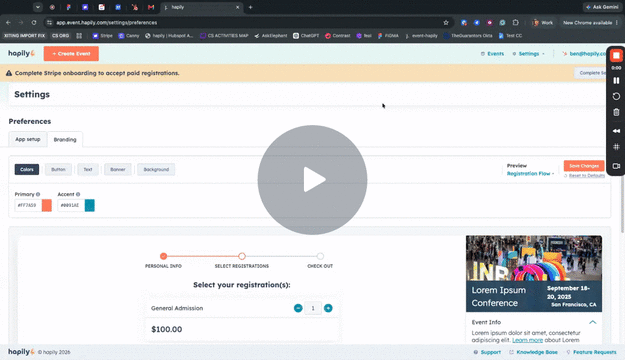Toggle the camera icon in recorder panel
Screen dimensions: 625x360
point(616,166)
